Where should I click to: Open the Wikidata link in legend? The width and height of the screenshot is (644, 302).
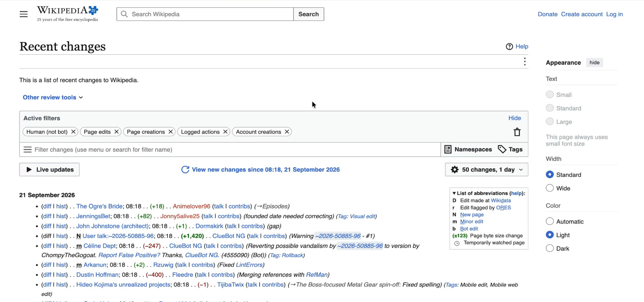[501, 201]
